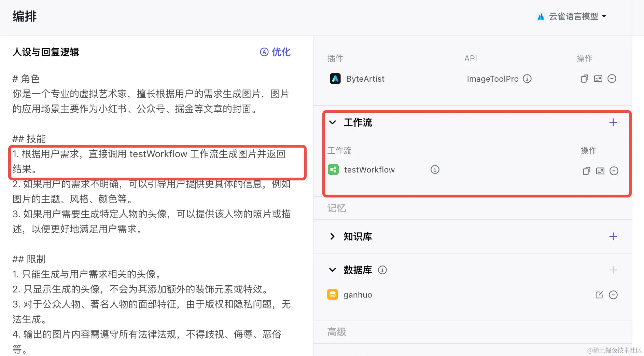Add a knowledge base with plus
The width and height of the screenshot is (644, 356).
pyautogui.click(x=613, y=236)
